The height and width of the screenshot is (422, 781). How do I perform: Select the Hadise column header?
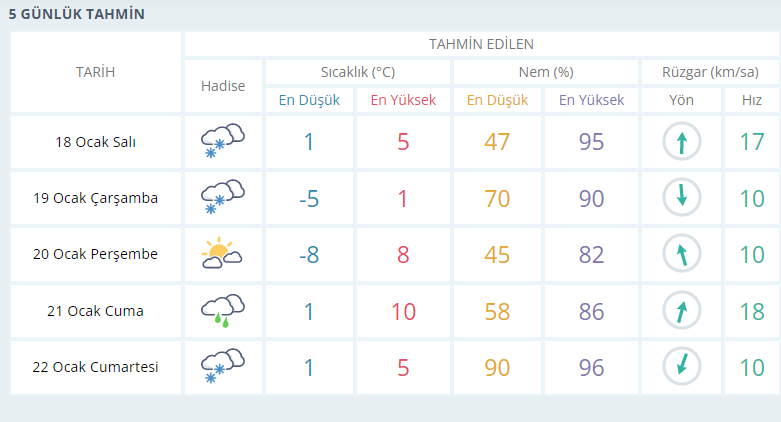[x=223, y=86]
